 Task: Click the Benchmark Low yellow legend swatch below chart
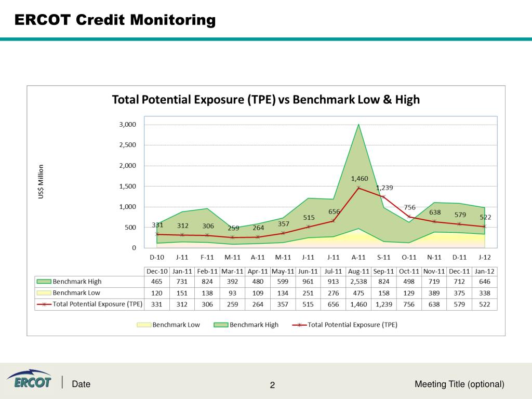point(144,325)
